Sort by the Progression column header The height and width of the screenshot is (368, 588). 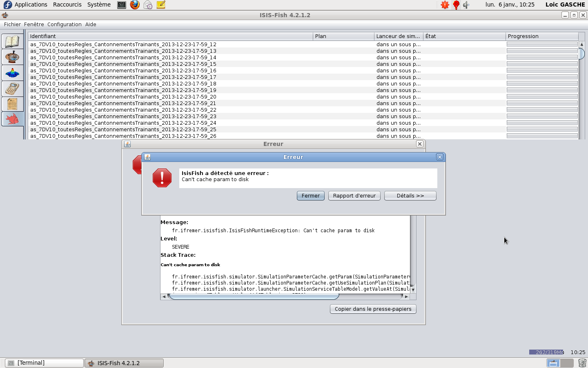[x=542, y=36]
